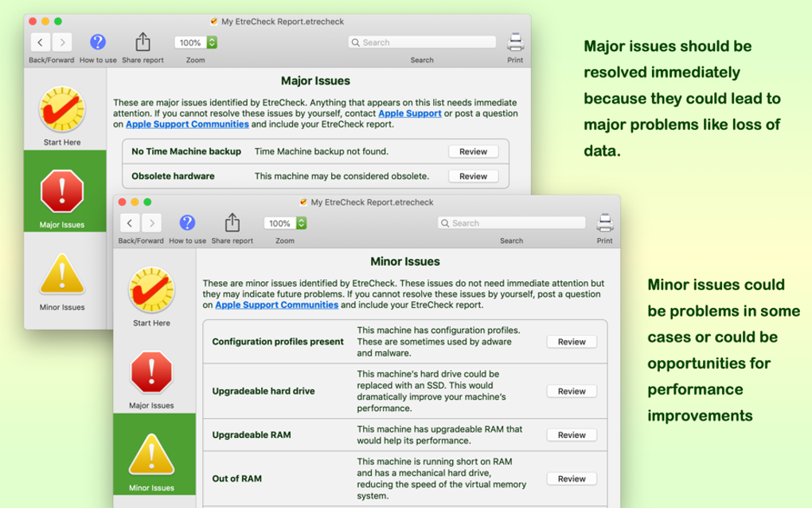The height and width of the screenshot is (508, 812).
Task: Click the Back navigation arrow
Action: (41, 42)
